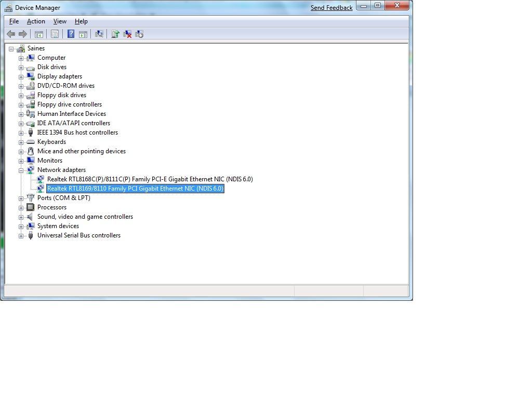Maximize the Device Manager window
The image size is (532, 399).
click(x=378, y=6)
